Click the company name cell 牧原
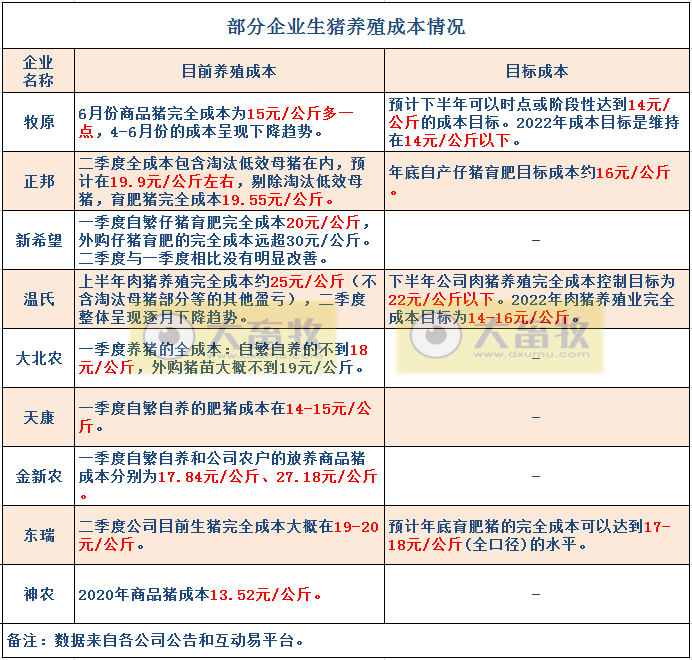Screen dimensions: 692x660 38,122
